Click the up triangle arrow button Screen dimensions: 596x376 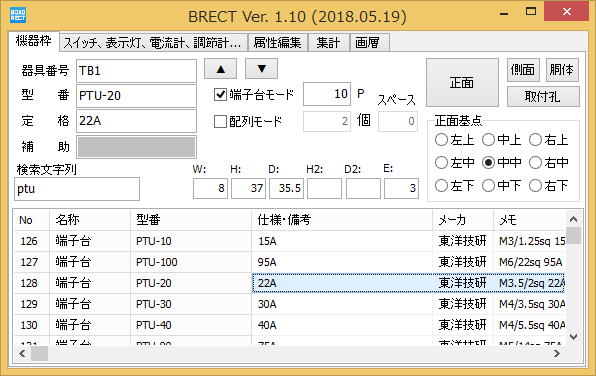[x=220, y=69]
